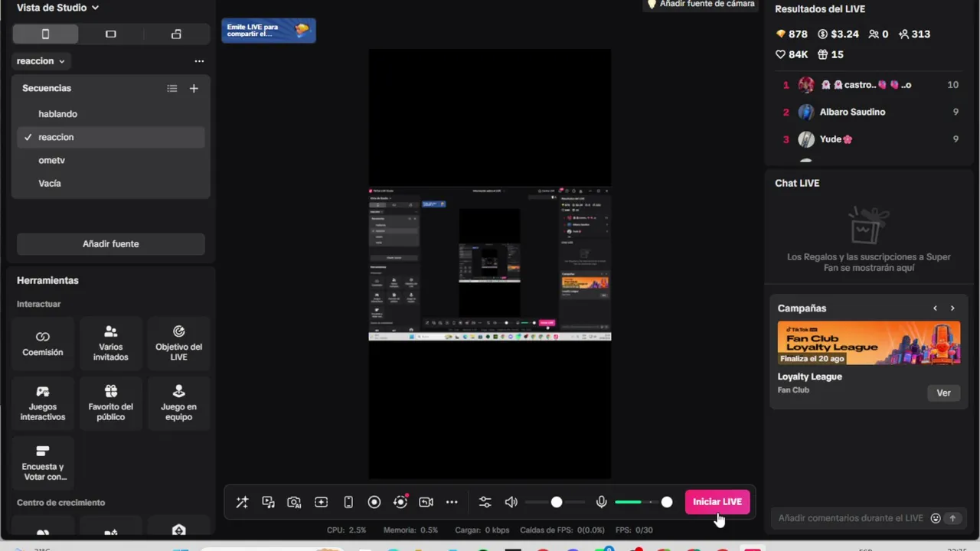Mute the speaker volume icon

click(511, 502)
